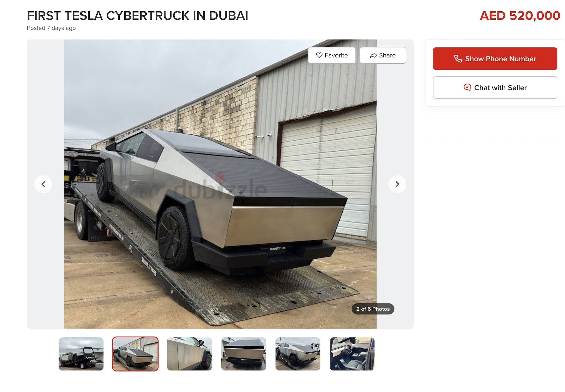View third thumbnail showing steel side panel
This screenshot has width=565, height=392.
(x=189, y=354)
